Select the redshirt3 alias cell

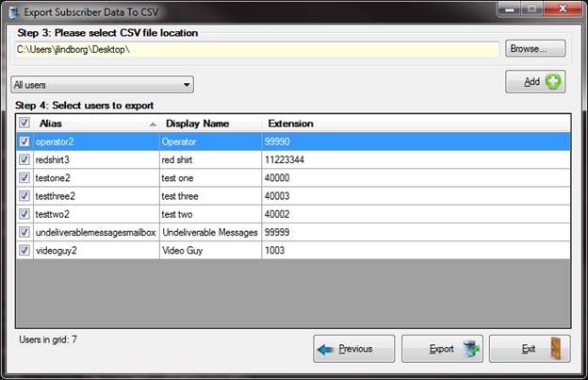(x=96, y=159)
